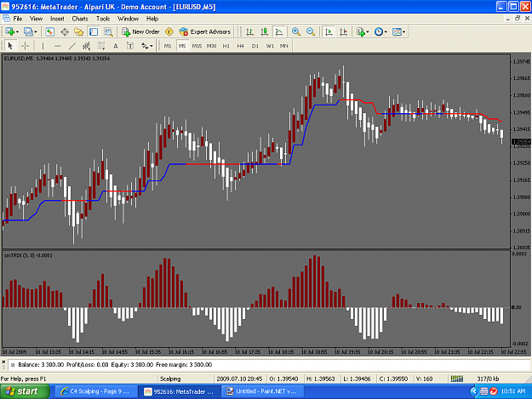Select the H4 timeframe button
532x399 pixels.
(x=241, y=46)
